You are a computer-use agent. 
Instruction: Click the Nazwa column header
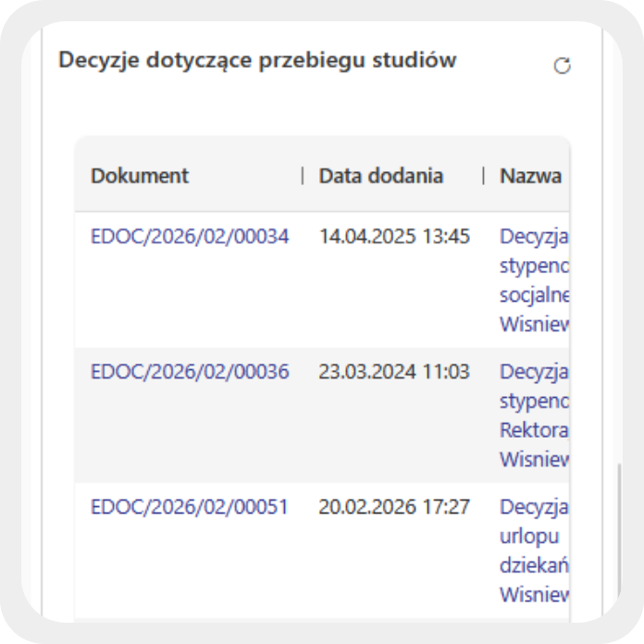pos(530,176)
